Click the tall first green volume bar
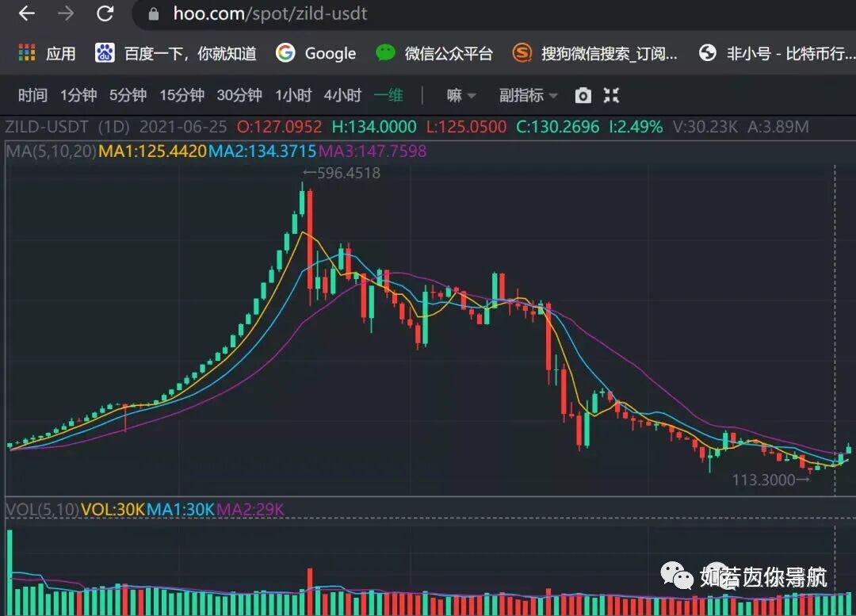 [10, 572]
